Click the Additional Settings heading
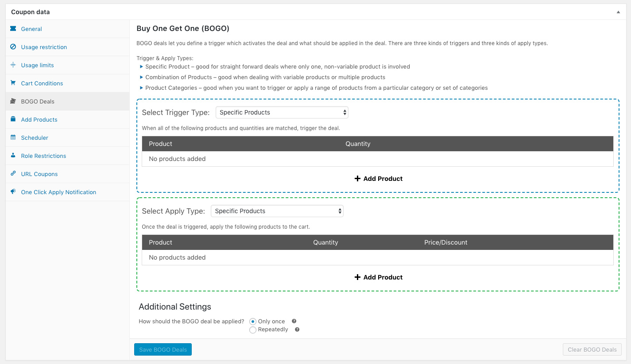This screenshot has height=364, width=631. 175,307
